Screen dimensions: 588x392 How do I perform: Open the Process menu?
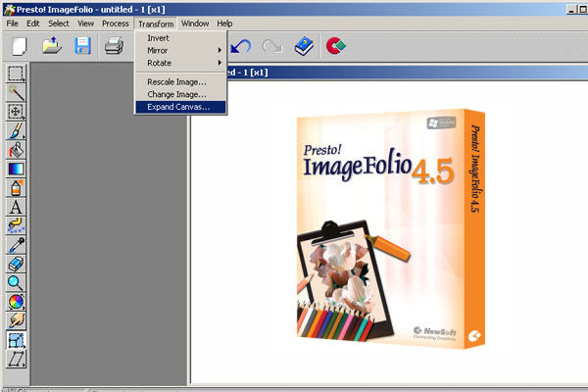pyautogui.click(x=115, y=24)
